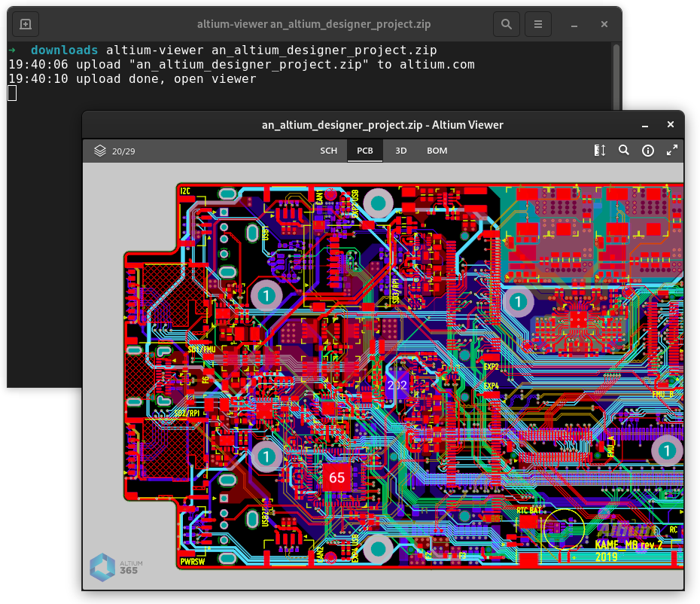The height and width of the screenshot is (604, 700).
Task: Click the Altium 365 logo
Action: pos(116,567)
